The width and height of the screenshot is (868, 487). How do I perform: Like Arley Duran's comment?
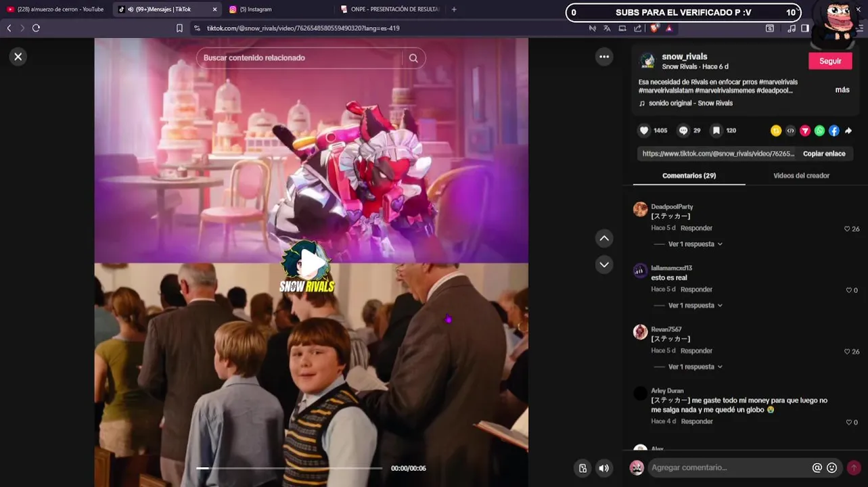point(849,423)
